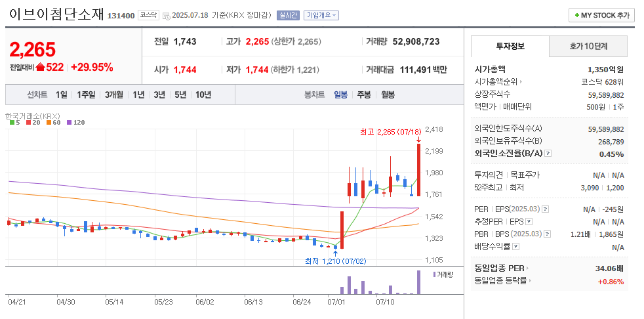Click the 상한가 2,265 text
Screen dimensions: 644x319
click(296, 41)
